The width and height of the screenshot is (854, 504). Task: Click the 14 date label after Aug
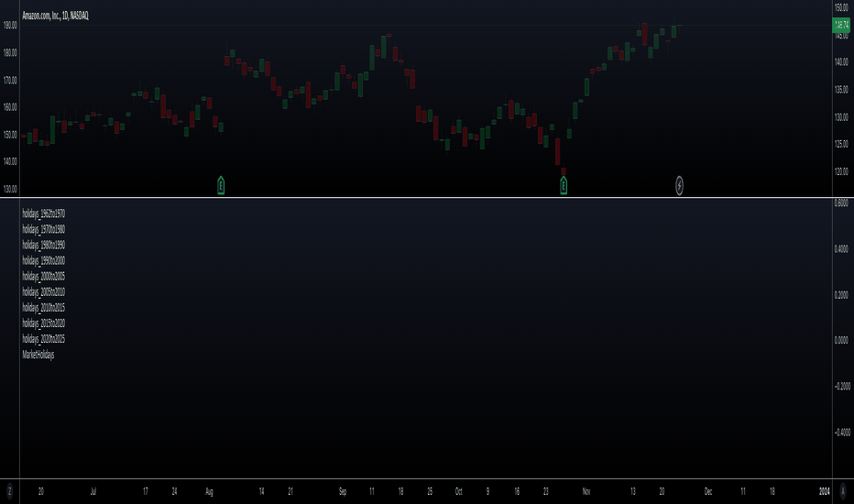coord(261,491)
